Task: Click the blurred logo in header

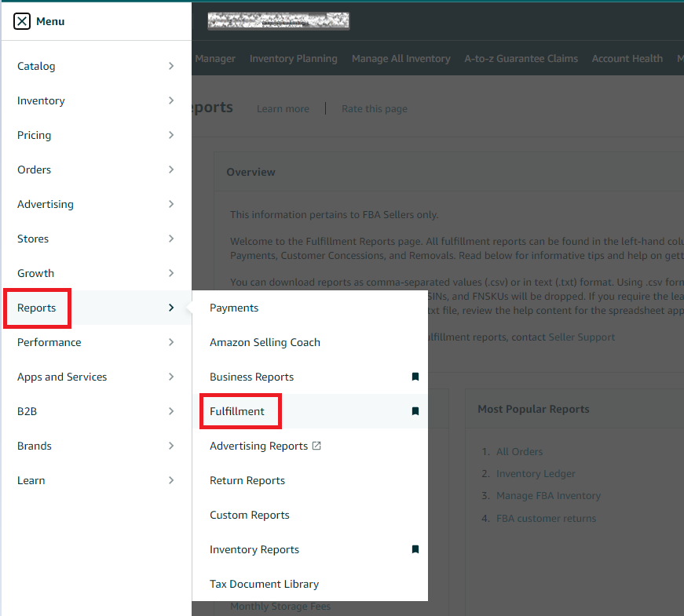Action: [278, 20]
